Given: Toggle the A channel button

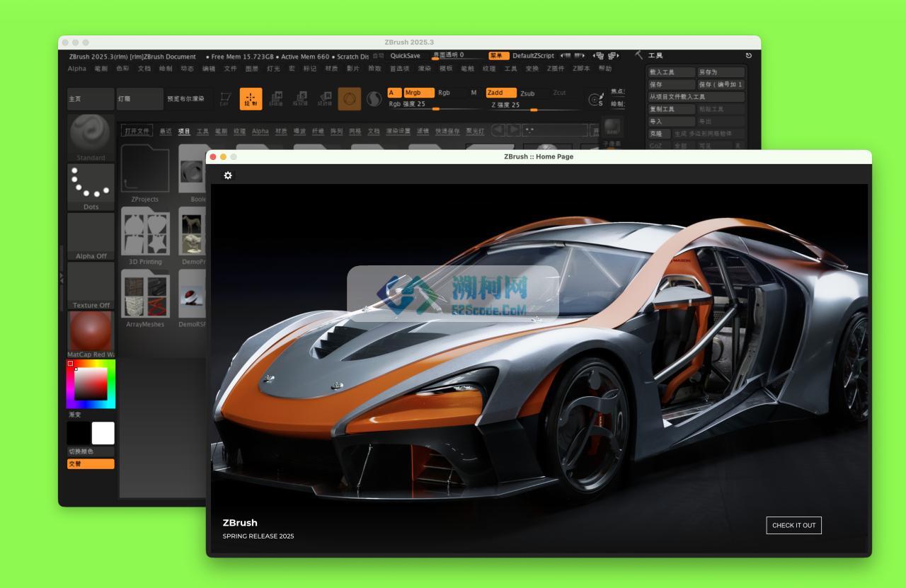Looking at the screenshot, I should [x=394, y=93].
